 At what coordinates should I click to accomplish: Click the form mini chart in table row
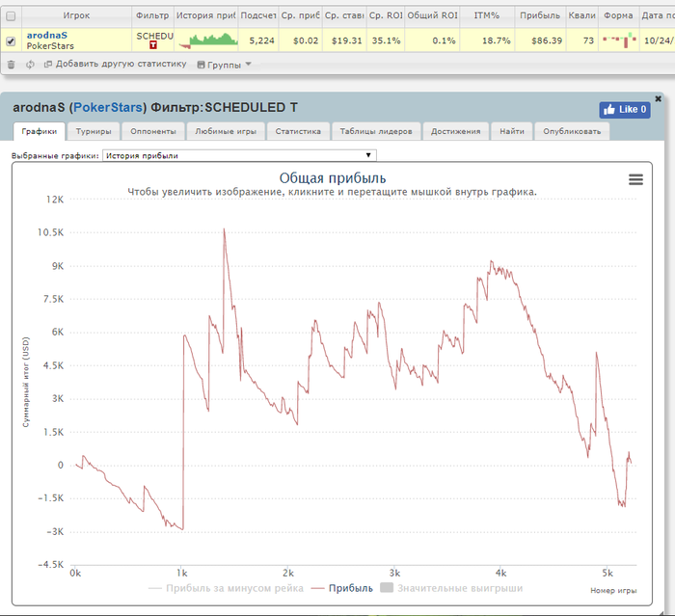click(x=619, y=40)
